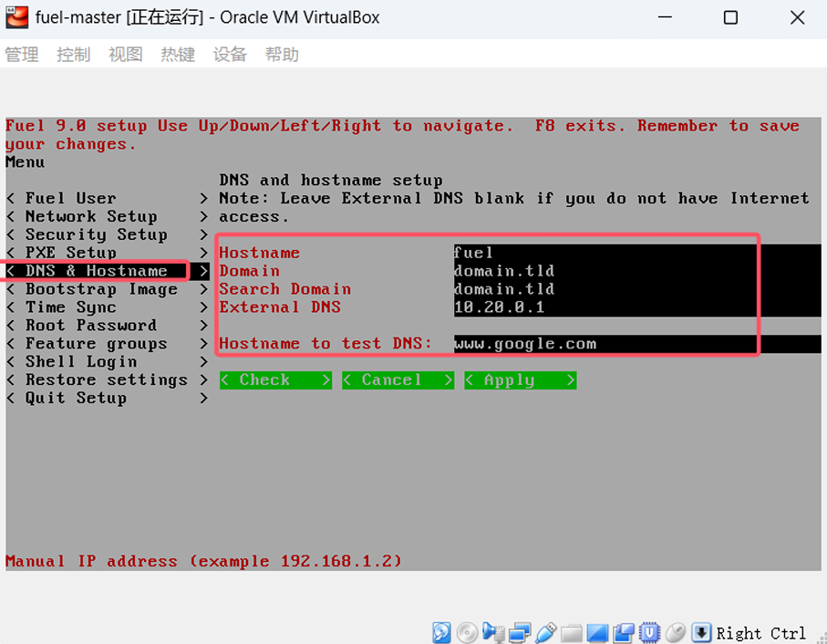Click the optical drive status icon
The image size is (827, 644).
tap(468, 632)
